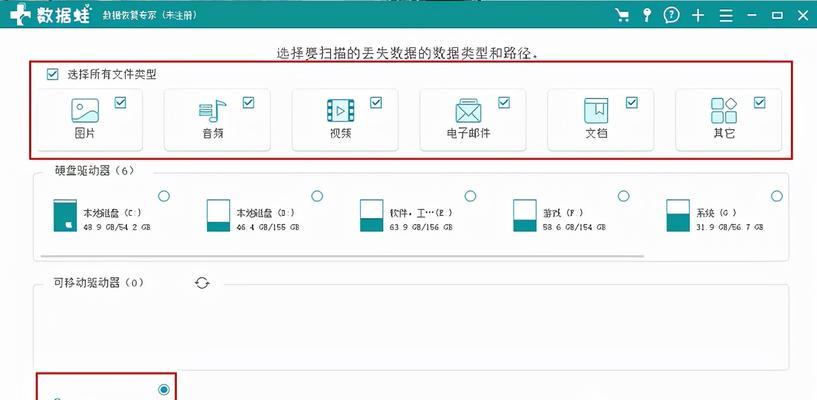The width and height of the screenshot is (817, 400).
Task: Click the 数据蛙 logo icon
Action: [21, 15]
